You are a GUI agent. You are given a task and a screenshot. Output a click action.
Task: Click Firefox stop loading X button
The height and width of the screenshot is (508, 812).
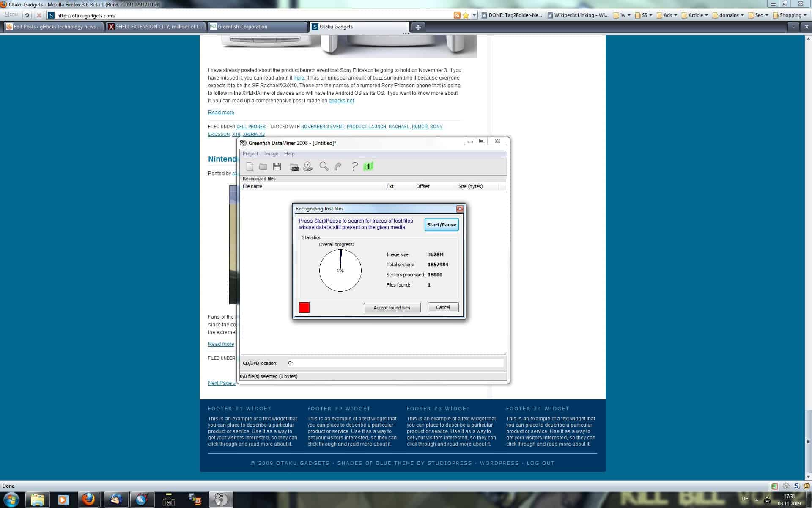39,15
